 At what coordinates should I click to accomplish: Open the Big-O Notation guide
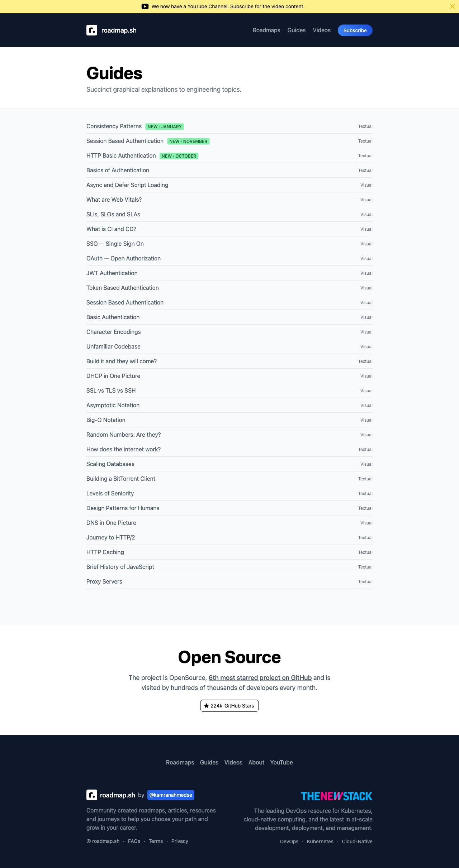point(106,420)
